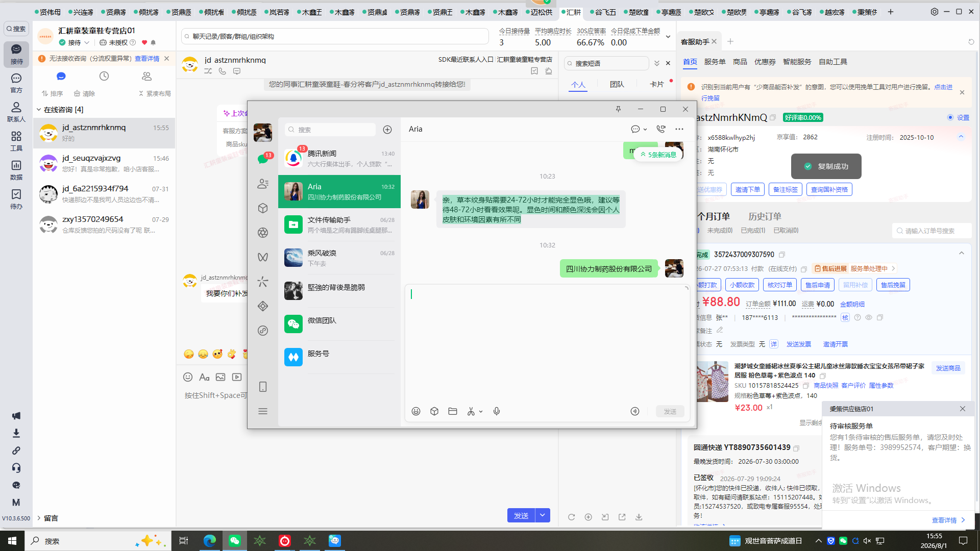The image size is (980, 551).
Task: Open the dropdown arrow beside blue 发送 button
Action: (543, 516)
